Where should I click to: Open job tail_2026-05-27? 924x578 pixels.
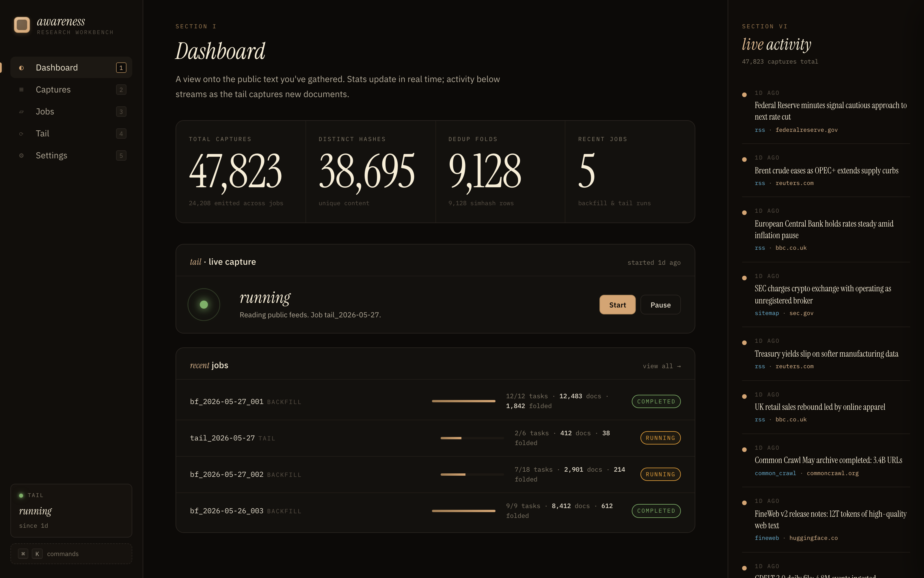[222, 438]
